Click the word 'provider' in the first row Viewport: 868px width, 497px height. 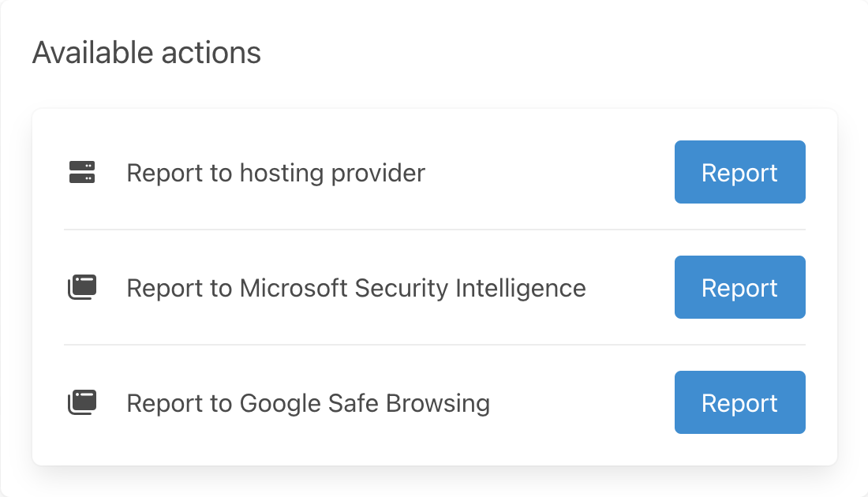coord(378,173)
